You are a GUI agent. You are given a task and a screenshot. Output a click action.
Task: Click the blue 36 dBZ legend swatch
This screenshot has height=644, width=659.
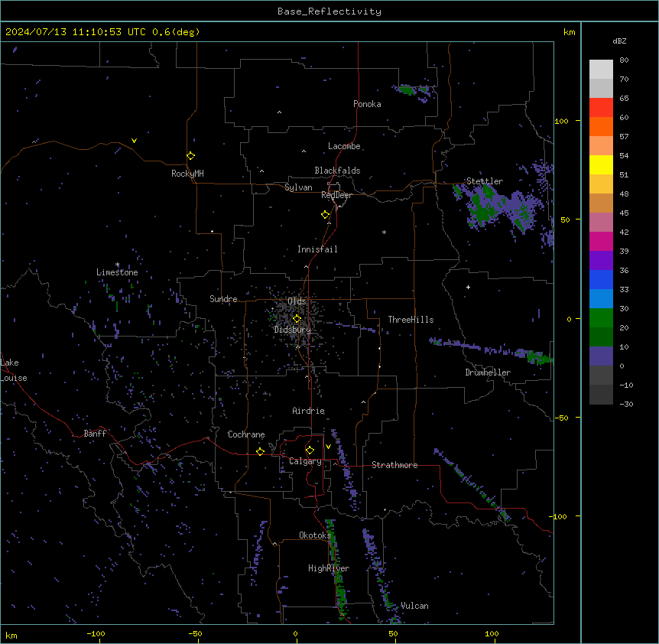[x=601, y=279]
